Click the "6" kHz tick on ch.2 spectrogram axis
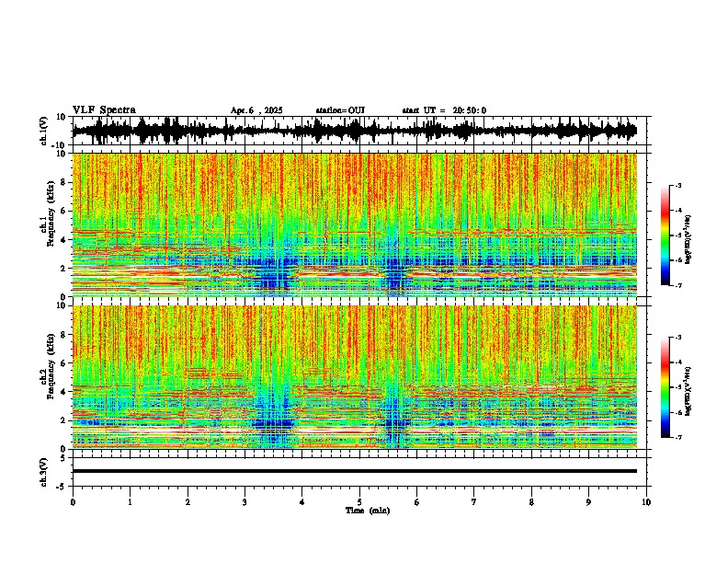This screenshot has width=728, height=563. pos(65,363)
